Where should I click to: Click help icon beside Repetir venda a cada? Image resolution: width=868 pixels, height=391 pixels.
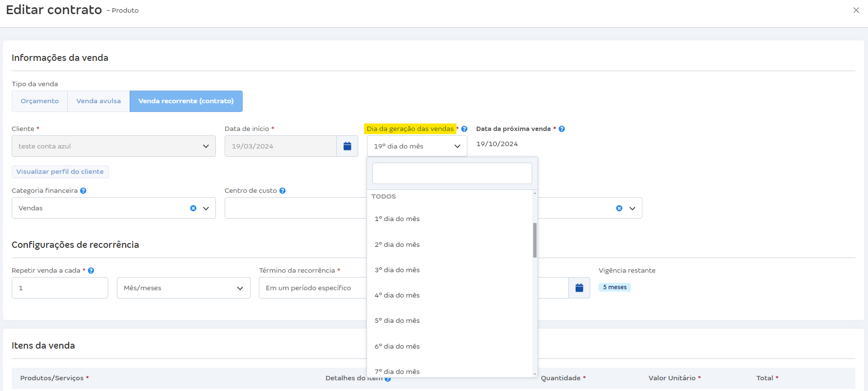[x=91, y=271]
